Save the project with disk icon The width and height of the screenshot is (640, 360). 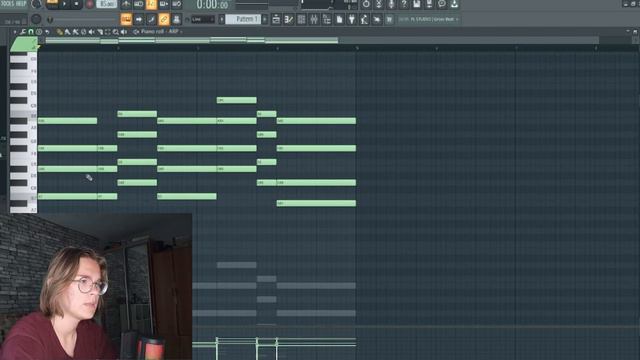coord(416,4)
